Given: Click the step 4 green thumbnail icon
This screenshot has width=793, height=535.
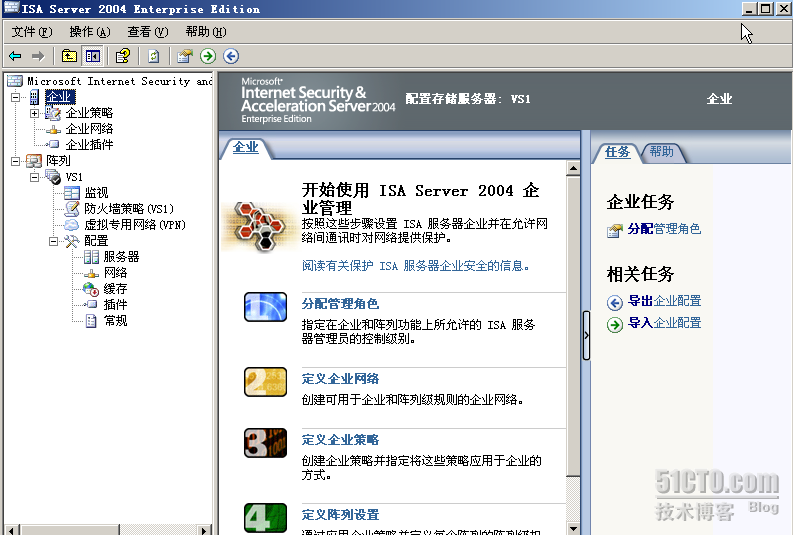Looking at the screenshot, I should 266,518.
